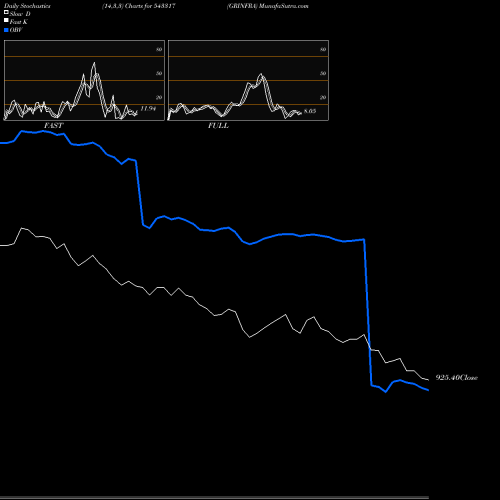Click the 'Slow D' legend text
The height and width of the screenshot is (500, 500).
20,14
